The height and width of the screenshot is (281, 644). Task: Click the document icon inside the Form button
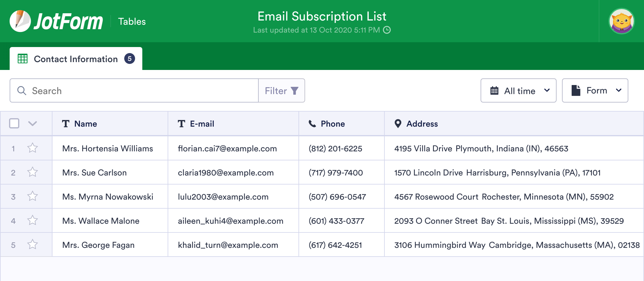576,90
